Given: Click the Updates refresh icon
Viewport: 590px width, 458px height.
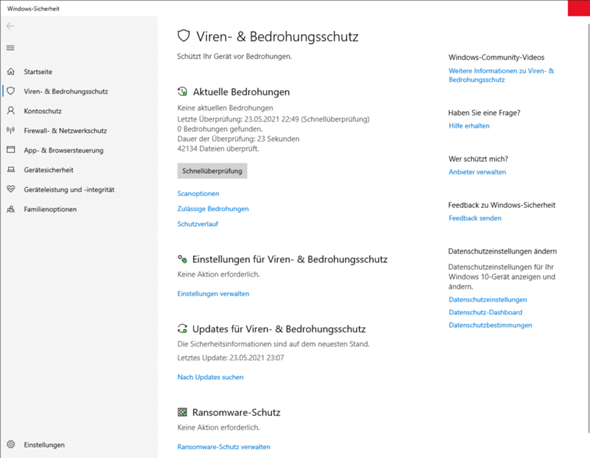Looking at the screenshot, I should (182, 329).
